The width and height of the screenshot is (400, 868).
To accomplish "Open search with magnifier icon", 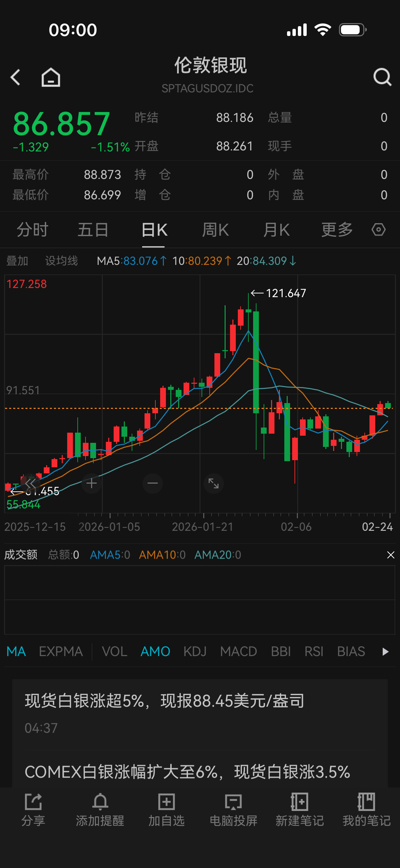I will point(382,77).
